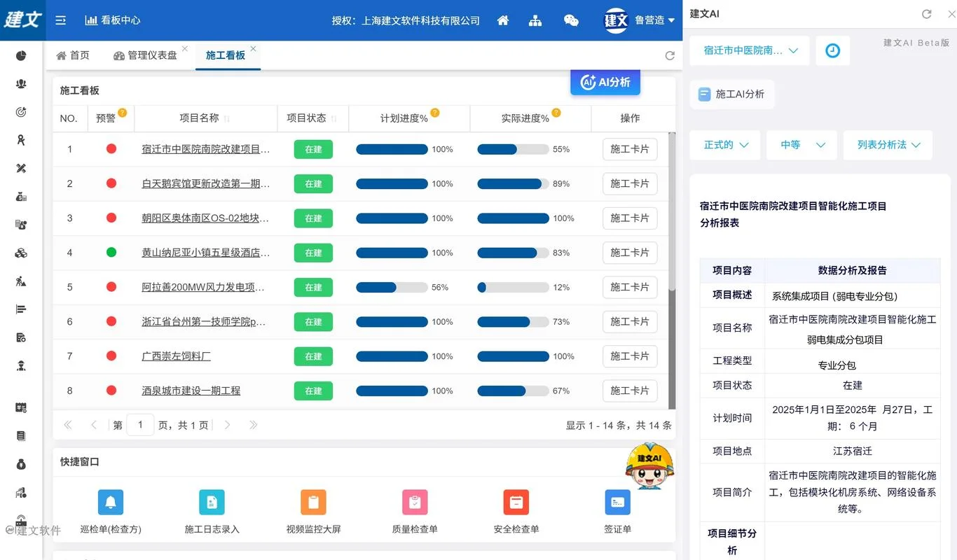Open the AI history clock icon
957x560 pixels.
832,50
